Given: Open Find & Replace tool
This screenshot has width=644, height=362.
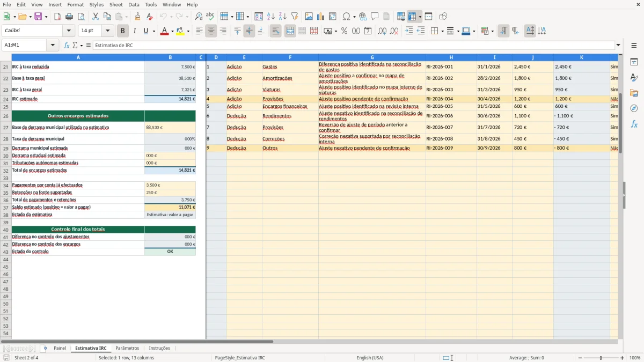Looking at the screenshot, I should tap(199, 17).
